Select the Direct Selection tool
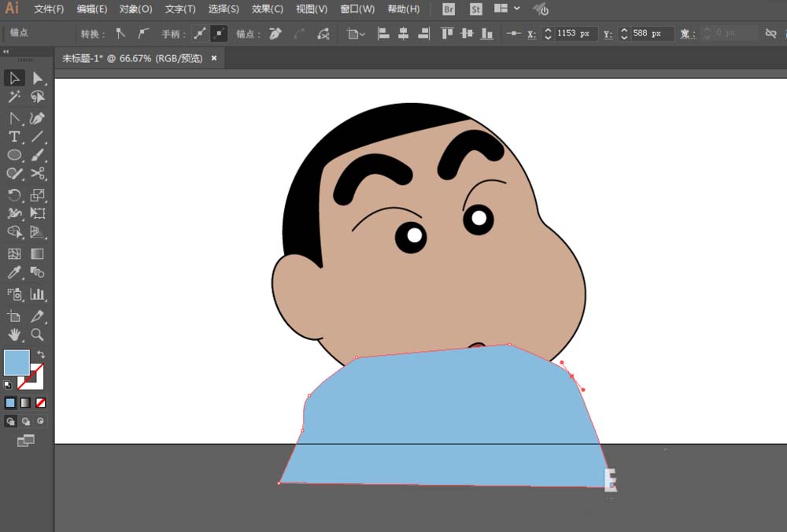 (37, 78)
